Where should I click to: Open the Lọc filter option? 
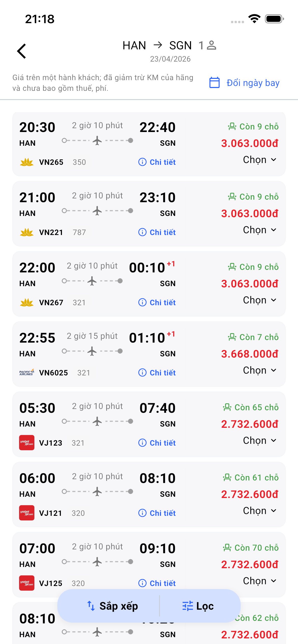pos(198,606)
